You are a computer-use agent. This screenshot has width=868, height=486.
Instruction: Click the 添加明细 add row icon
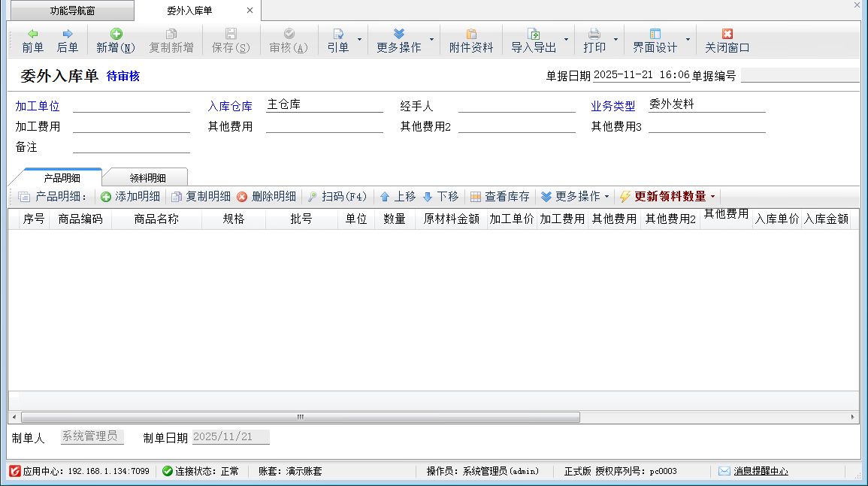pyautogui.click(x=106, y=197)
